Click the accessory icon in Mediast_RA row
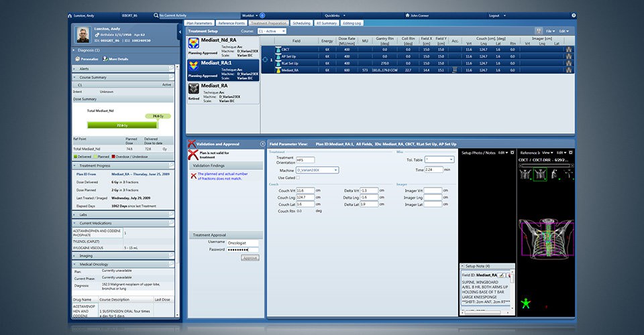The image size is (644, 335). [x=455, y=70]
